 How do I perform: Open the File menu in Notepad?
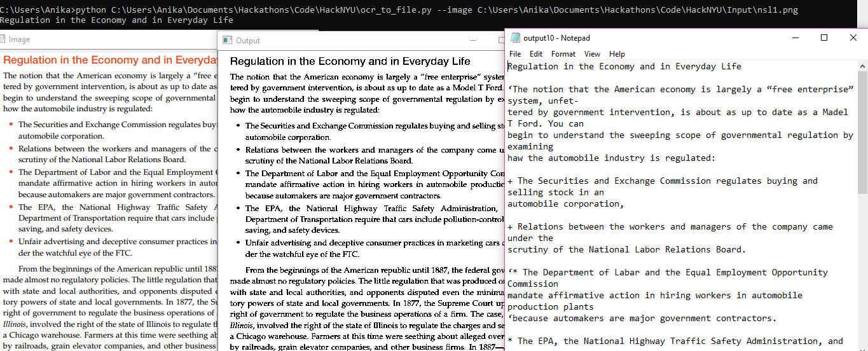pos(515,54)
